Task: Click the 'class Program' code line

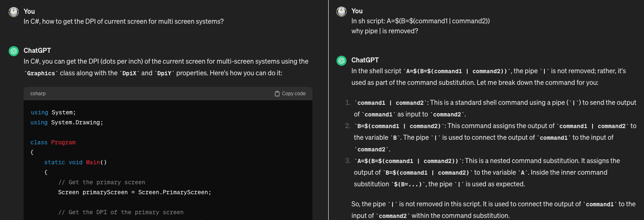Action: point(53,142)
